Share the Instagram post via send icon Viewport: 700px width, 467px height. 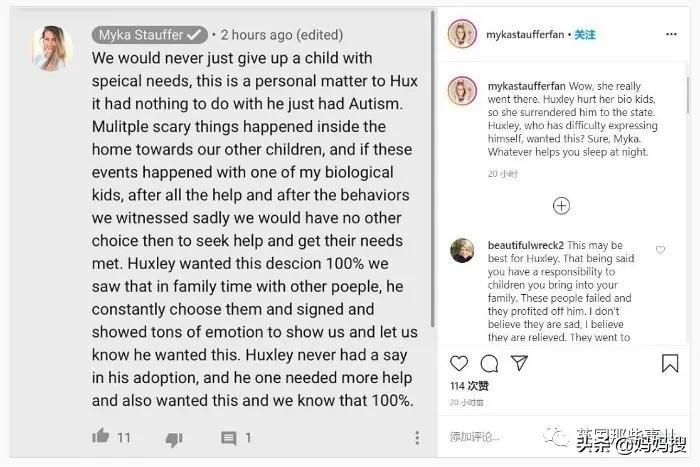click(519, 363)
